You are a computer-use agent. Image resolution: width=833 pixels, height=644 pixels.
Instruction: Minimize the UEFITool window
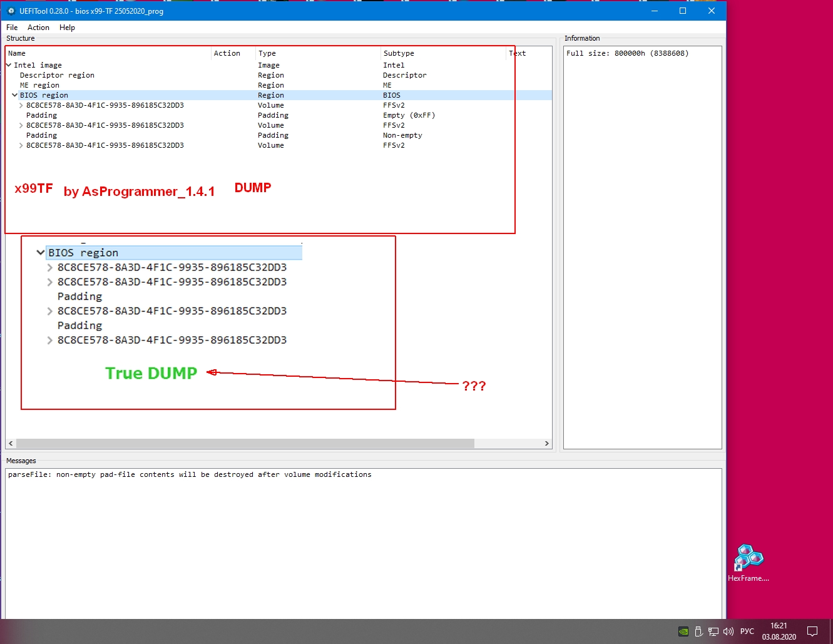[655, 11]
